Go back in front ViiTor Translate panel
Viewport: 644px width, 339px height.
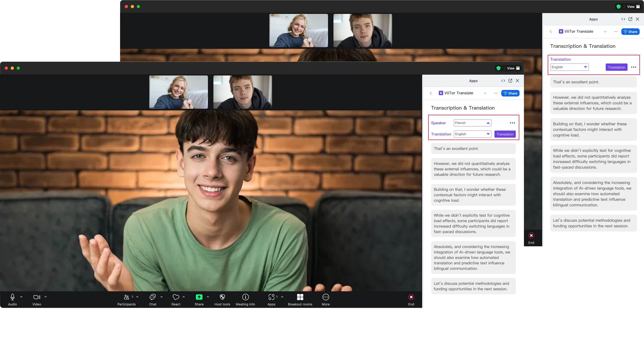pyautogui.click(x=431, y=93)
